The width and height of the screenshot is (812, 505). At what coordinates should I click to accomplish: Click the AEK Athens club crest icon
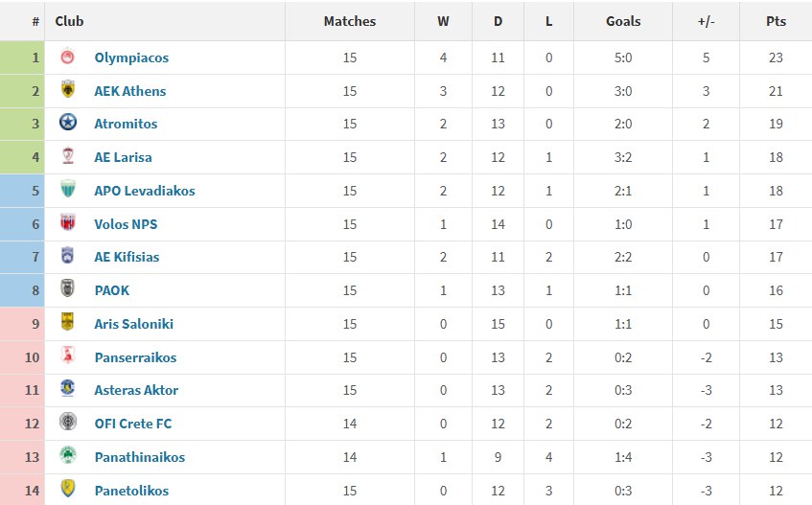pyautogui.click(x=67, y=91)
